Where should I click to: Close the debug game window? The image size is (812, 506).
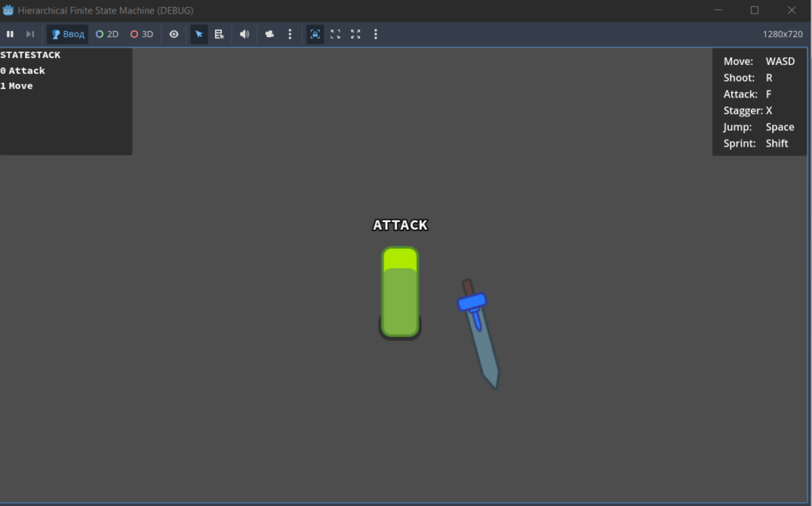pyautogui.click(x=792, y=10)
